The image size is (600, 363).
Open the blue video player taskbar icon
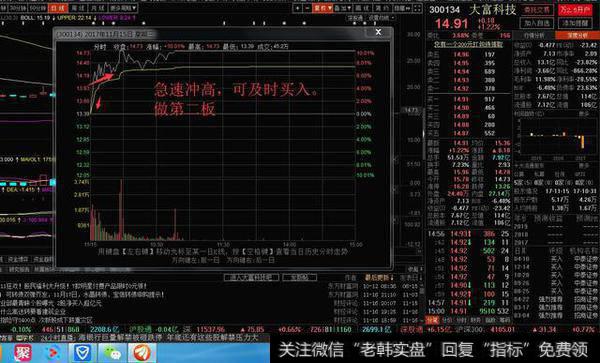point(52,353)
